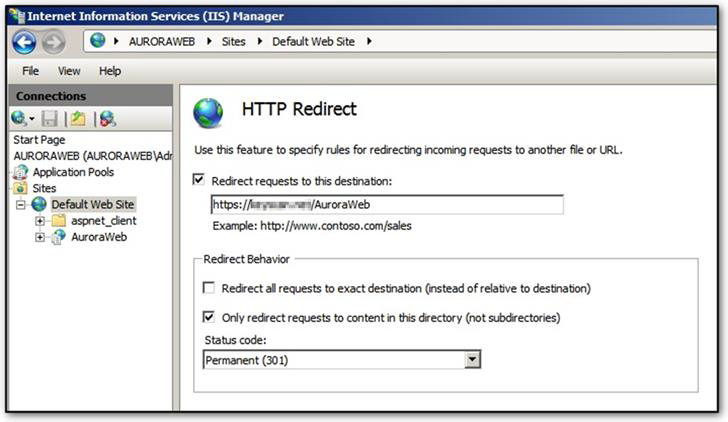Viewport: 728px width, 422px height.
Task: Expand the aspnet_client folder node
Action: pos(41,221)
